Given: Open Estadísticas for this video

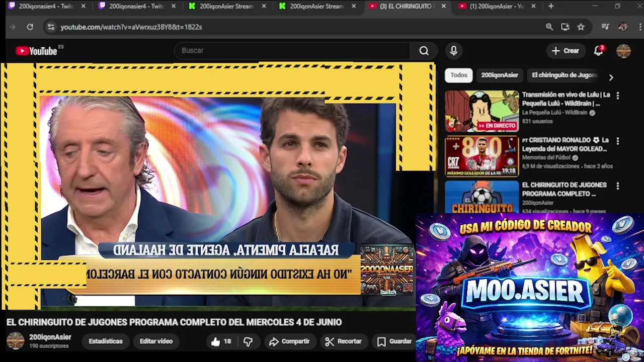Looking at the screenshot, I should (106, 341).
